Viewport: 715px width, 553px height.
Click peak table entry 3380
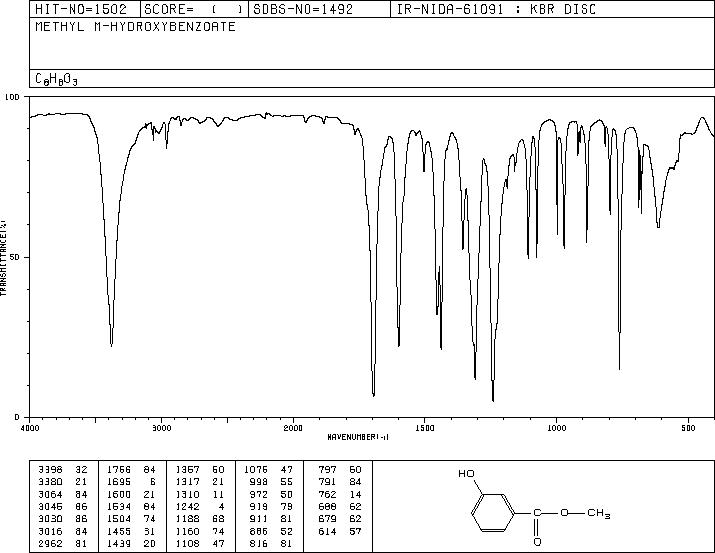pos(62,482)
